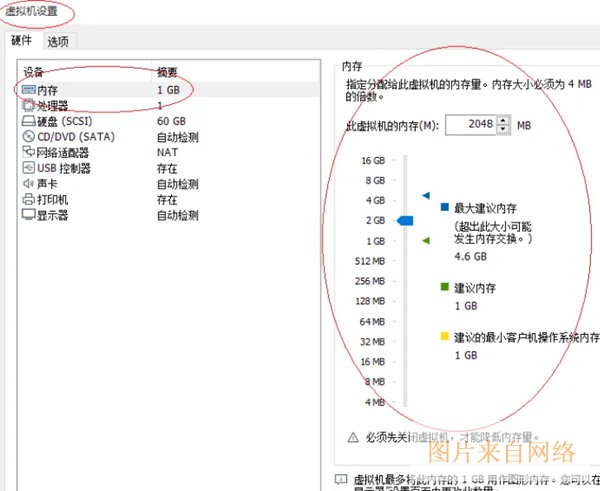
Task: Click the 1 GB summary for 内存
Action: (168, 90)
